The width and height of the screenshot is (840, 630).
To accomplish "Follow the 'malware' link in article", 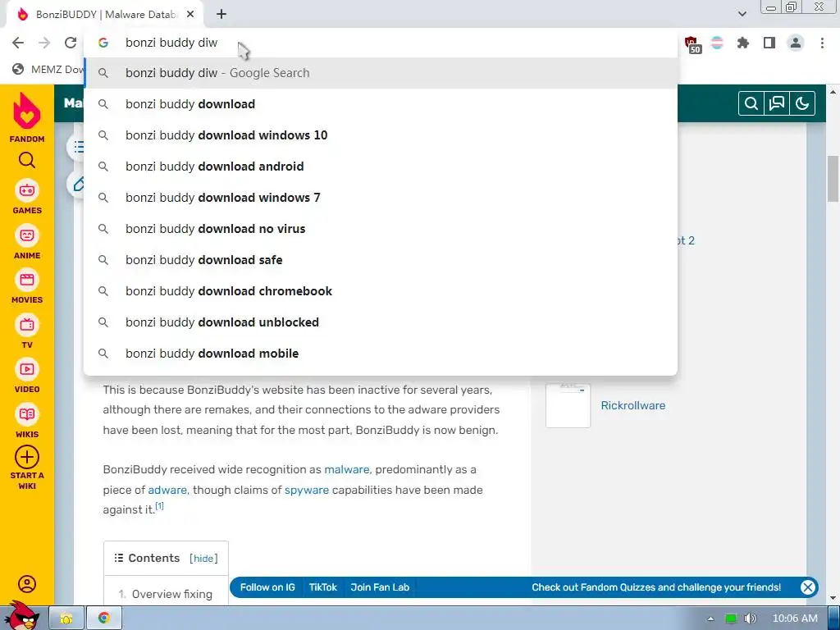I will click(347, 470).
